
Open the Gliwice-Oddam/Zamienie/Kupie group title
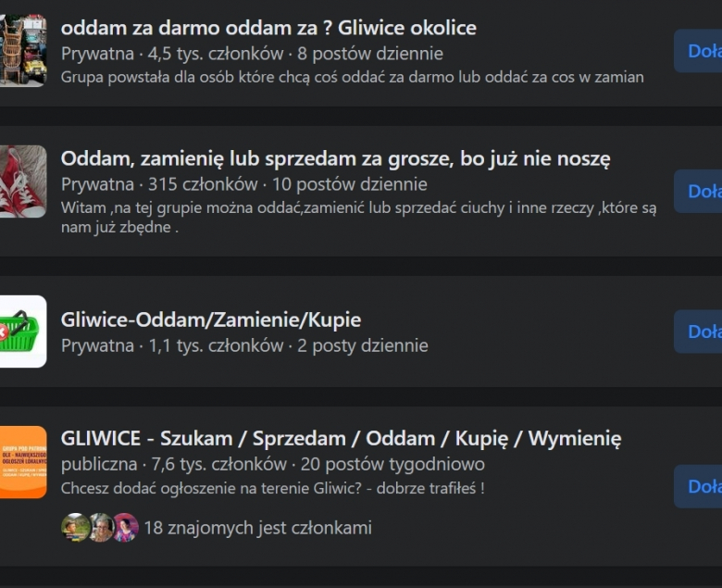(211, 320)
